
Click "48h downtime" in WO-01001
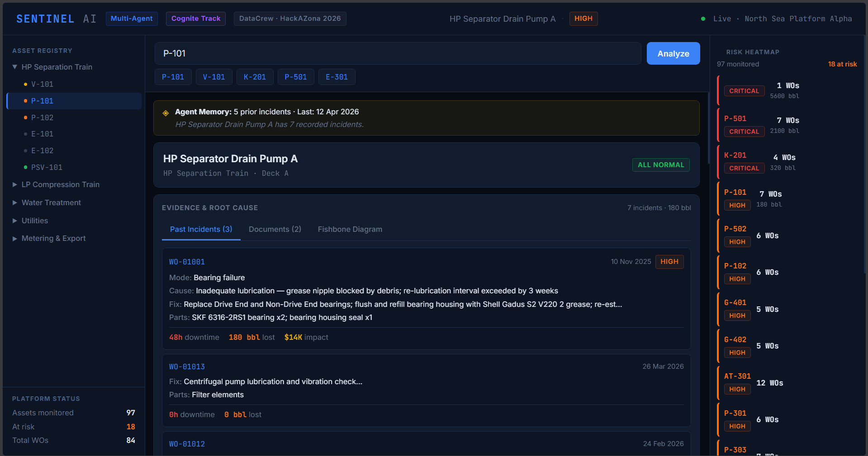(194, 337)
